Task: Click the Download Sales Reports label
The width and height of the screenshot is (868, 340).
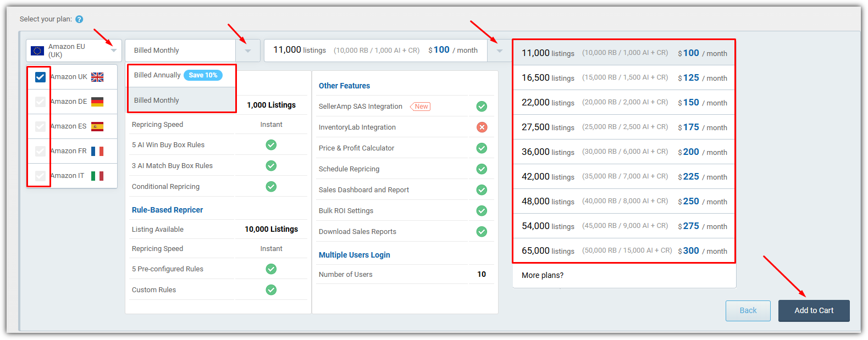Action: (357, 232)
